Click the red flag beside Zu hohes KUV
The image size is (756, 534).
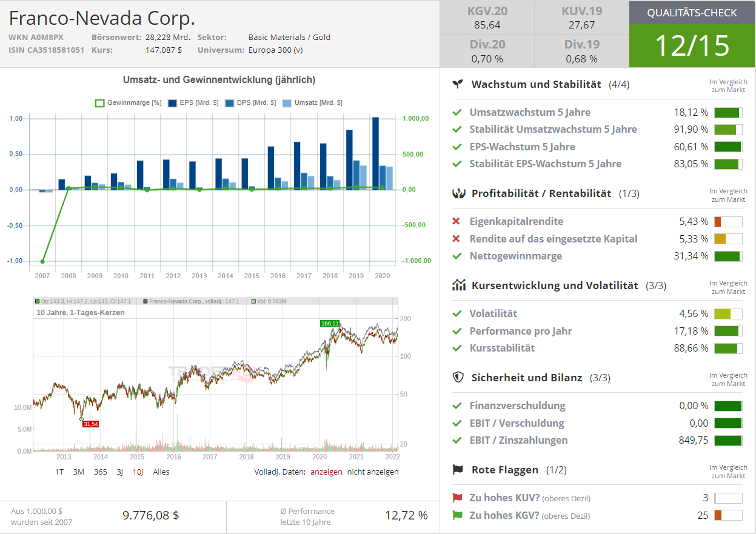(x=457, y=498)
